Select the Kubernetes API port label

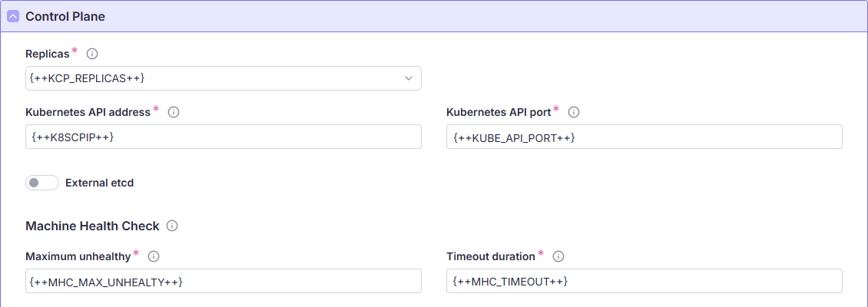point(499,112)
